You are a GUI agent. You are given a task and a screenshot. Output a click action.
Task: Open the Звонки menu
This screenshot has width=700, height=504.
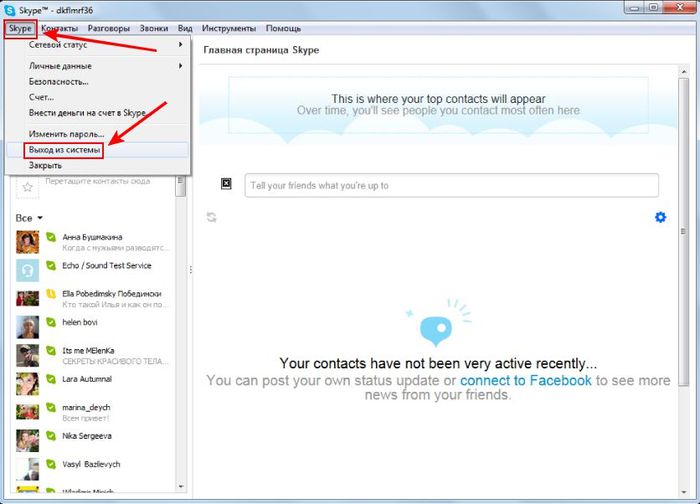154,29
